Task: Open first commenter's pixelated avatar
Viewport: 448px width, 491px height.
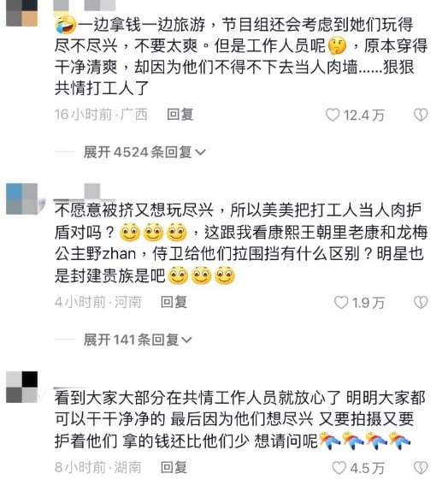Action: (x=22, y=13)
